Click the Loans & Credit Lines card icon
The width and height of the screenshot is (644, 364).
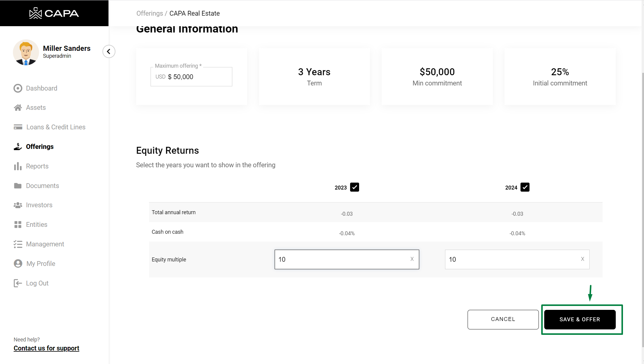coord(18,127)
